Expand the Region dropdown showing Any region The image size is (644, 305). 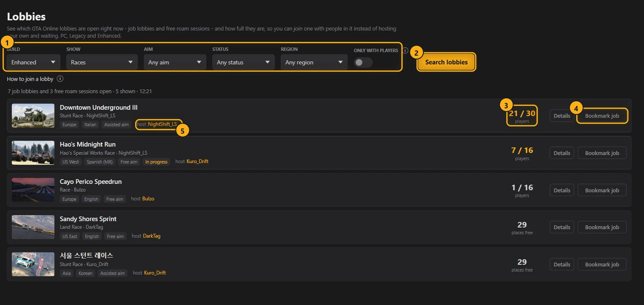click(314, 62)
